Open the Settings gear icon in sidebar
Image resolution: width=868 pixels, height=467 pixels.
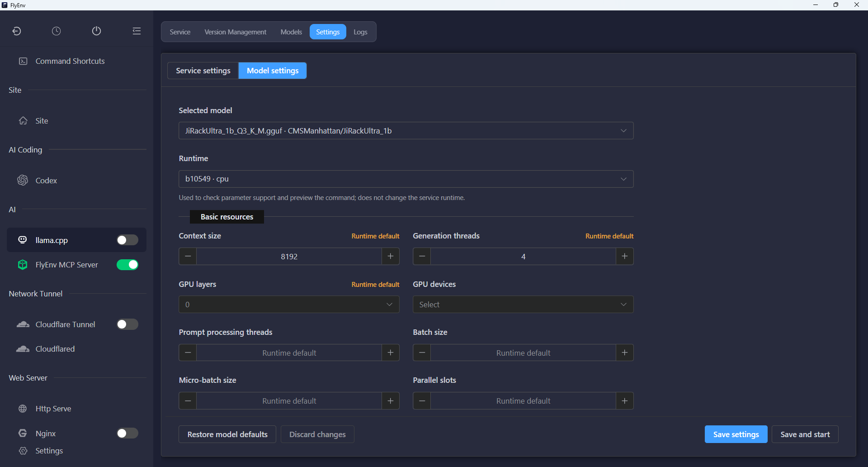point(23,451)
